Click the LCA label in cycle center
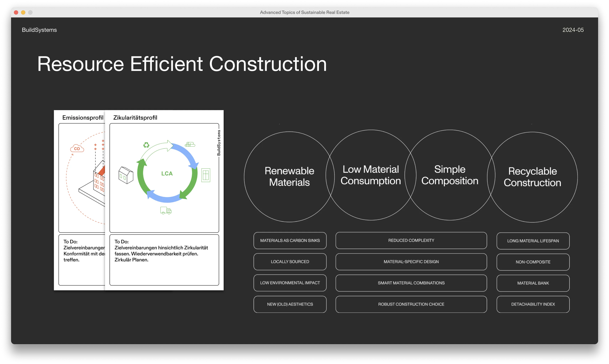This screenshot has height=364, width=609. tap(167, 173)
